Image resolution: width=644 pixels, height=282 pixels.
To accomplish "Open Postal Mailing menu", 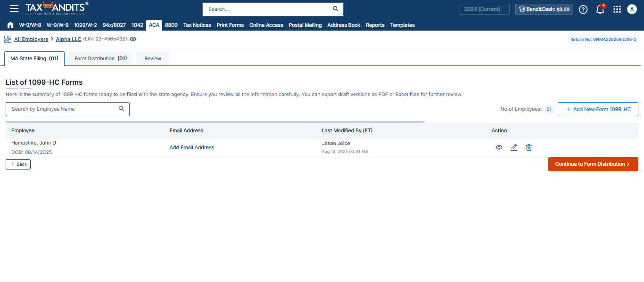I will click(x=305, y=25).
